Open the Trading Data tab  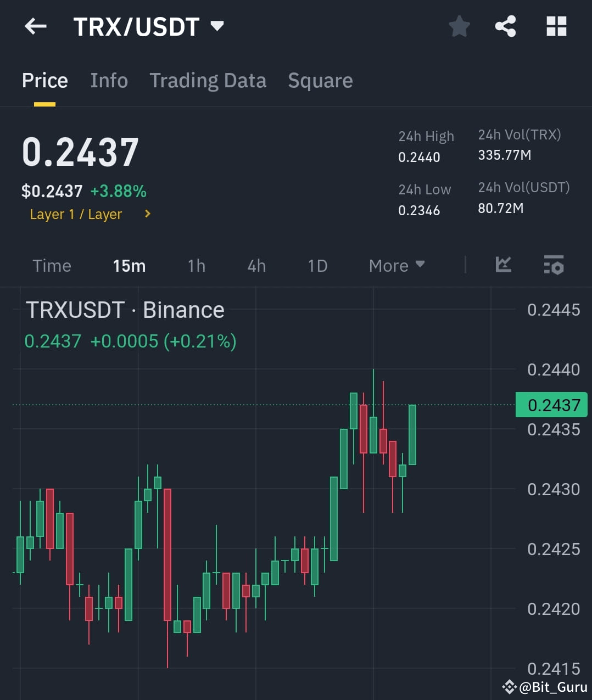click(x=208, y=80)
